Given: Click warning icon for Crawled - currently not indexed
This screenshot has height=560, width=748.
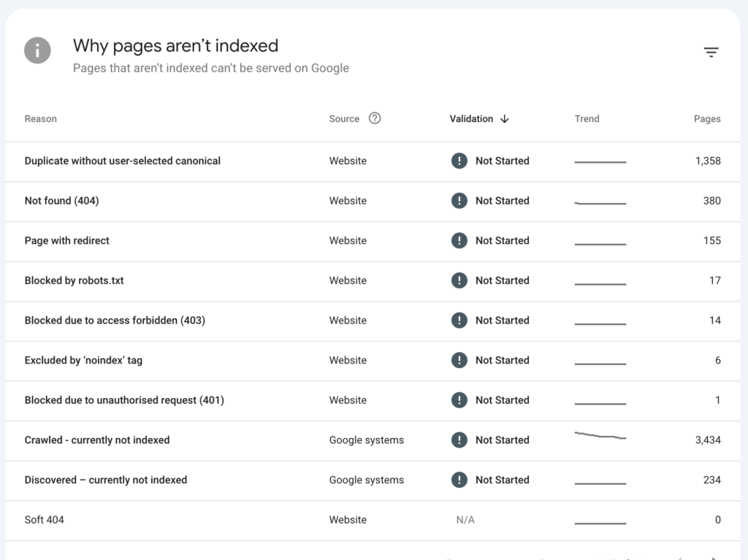Looking at the screenshot, I should 459,440.
